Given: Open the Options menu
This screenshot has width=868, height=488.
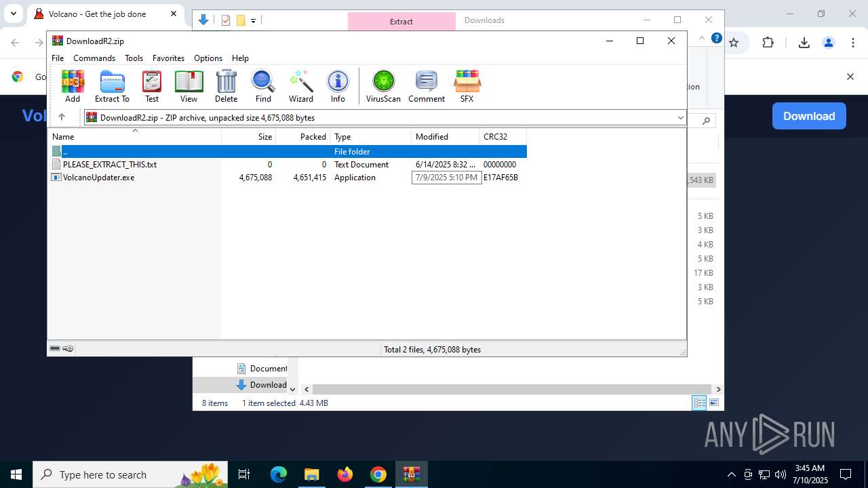Looking at the screenshot, I should coord(208,58).
